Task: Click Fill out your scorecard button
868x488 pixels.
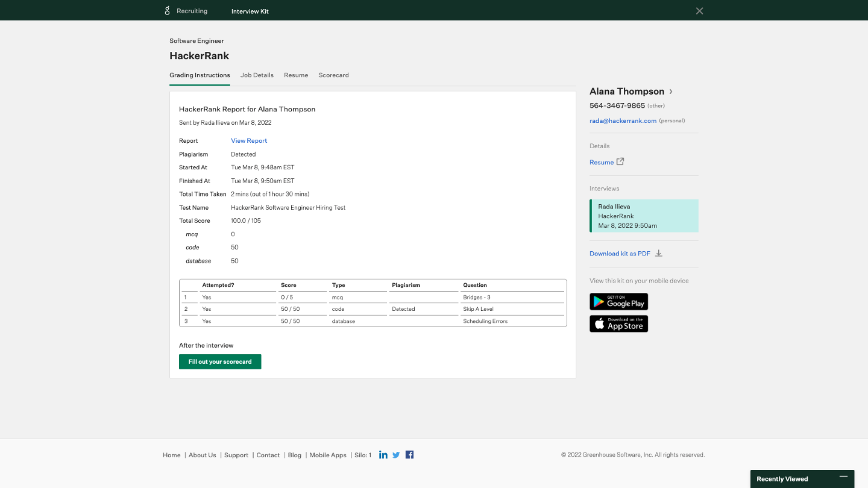Action: point(220,361)
